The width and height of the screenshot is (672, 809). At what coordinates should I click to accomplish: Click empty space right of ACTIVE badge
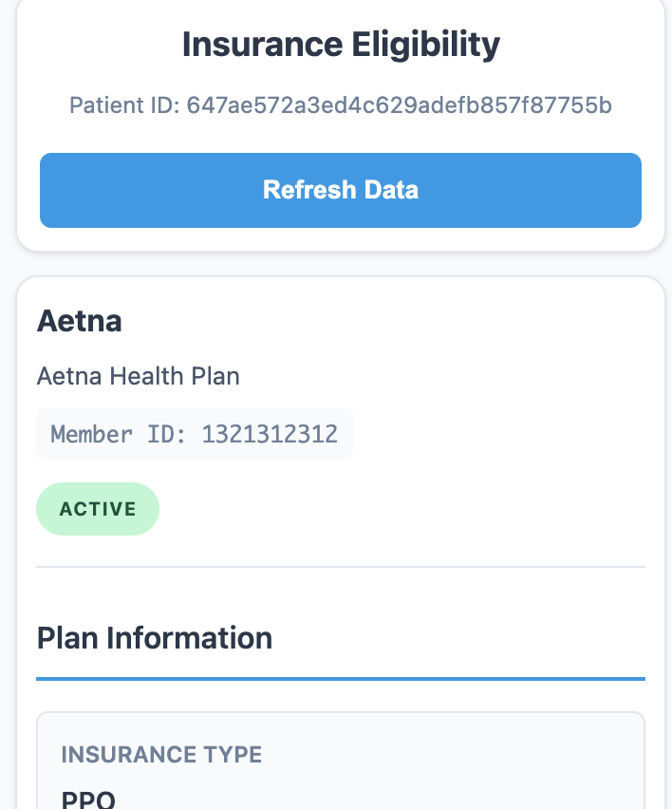pos(399,509)
